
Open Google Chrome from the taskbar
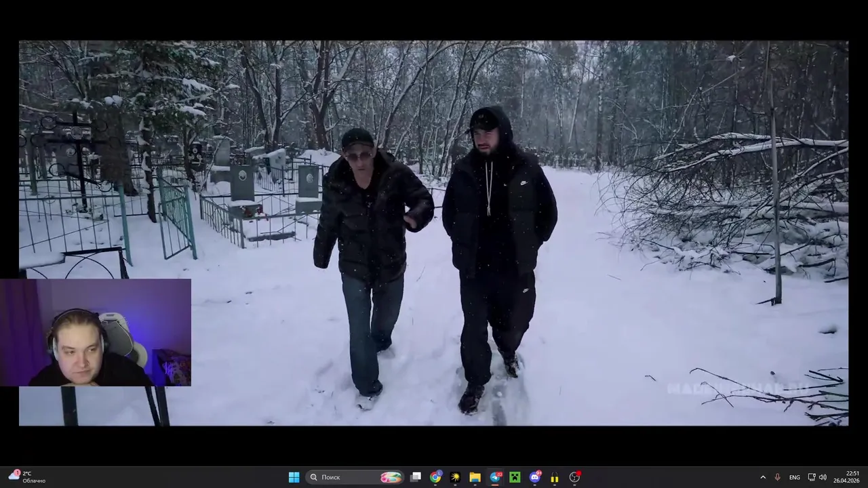coord(435,477)
